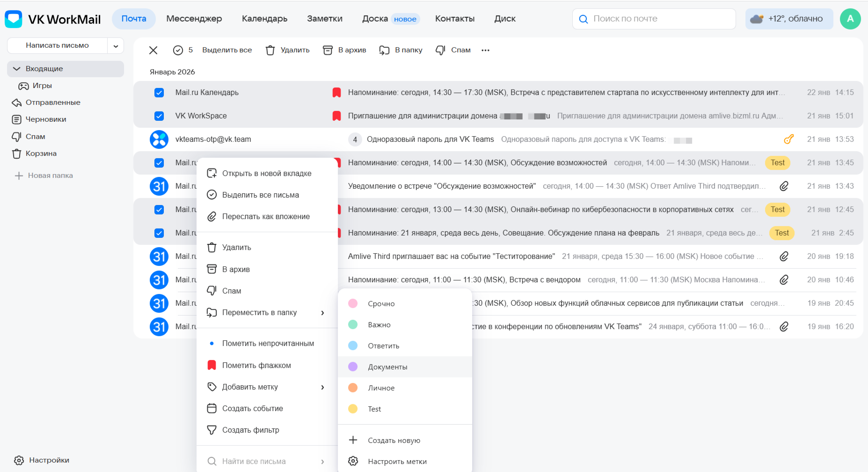Image resolution: width=868 pixels, height=472 pixels.
Task: Uncheck the email dated 21 янв 13:45
Action: pos(159,163)
